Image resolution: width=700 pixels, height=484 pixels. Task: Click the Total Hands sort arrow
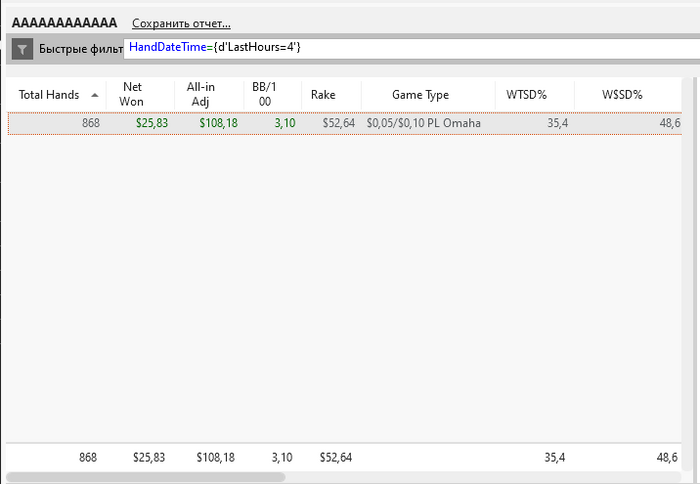(x=95, y=95)
